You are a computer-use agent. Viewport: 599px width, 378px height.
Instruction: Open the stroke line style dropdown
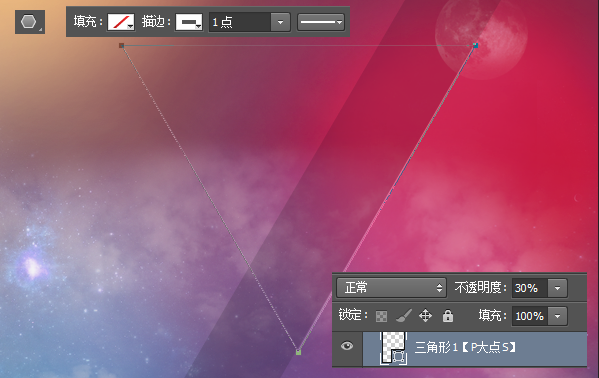click(x=321, y=22)
